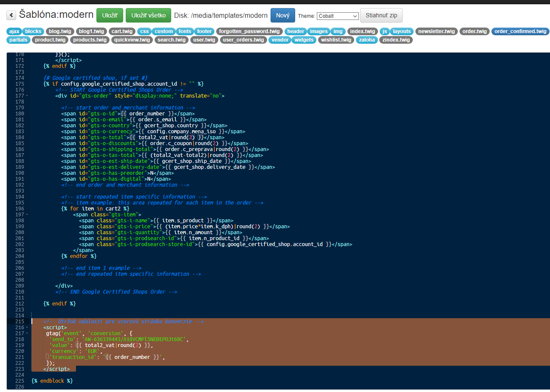550x392 pixels.
Task: Click line number 175 in the gutter
Action: (19, 84)
